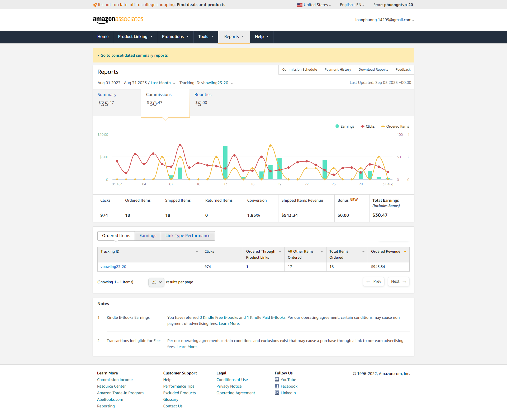Screen dimensions: 507x420
Task: Click the Prev left arrow icon
Action: click(368, 282)
